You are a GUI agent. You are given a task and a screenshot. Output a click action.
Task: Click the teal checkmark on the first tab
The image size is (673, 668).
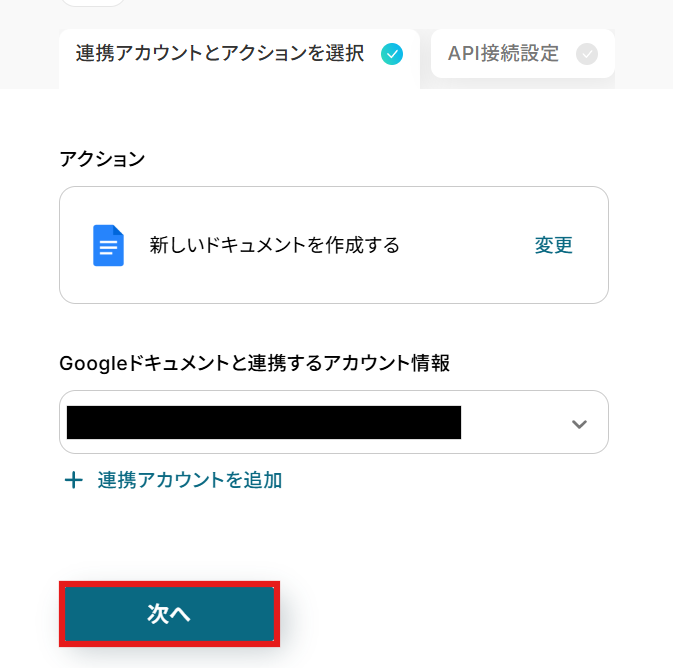[392, 54]
